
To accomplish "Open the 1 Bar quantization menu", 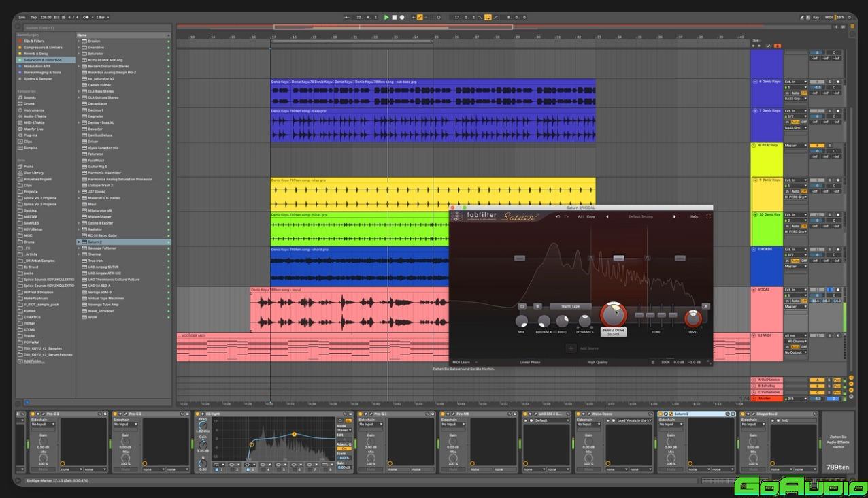I will point(103,17).
